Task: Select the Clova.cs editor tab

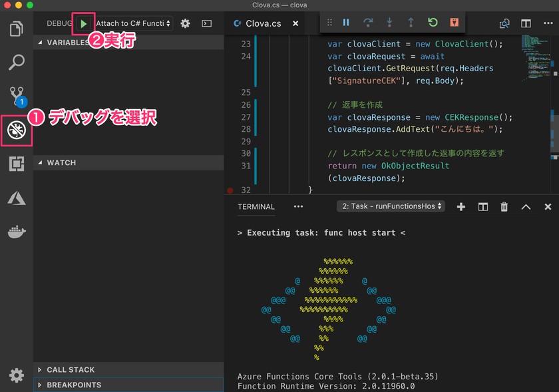Action: click(x=262, y=23)
